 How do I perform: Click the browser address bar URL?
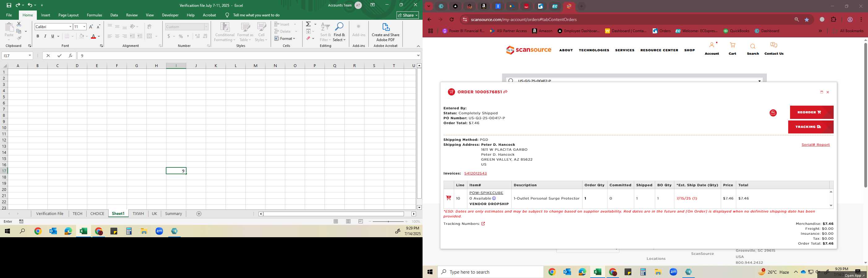pyautogui.click(x=524, y=19)
